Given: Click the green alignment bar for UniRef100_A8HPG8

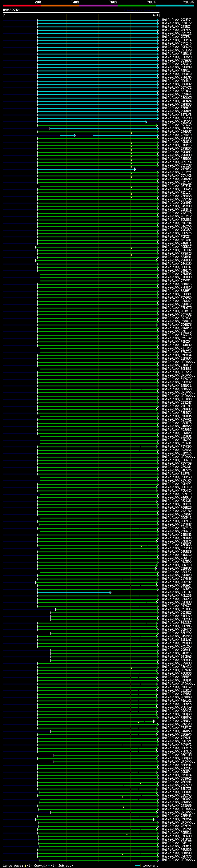Looking at the screenshot, I should tap(98, 138).
